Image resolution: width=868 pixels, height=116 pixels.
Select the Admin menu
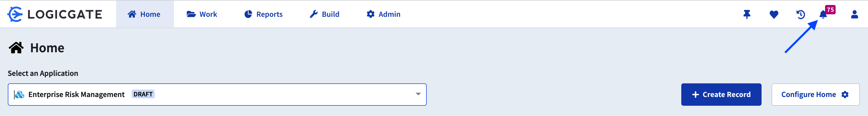pos(383,14)
